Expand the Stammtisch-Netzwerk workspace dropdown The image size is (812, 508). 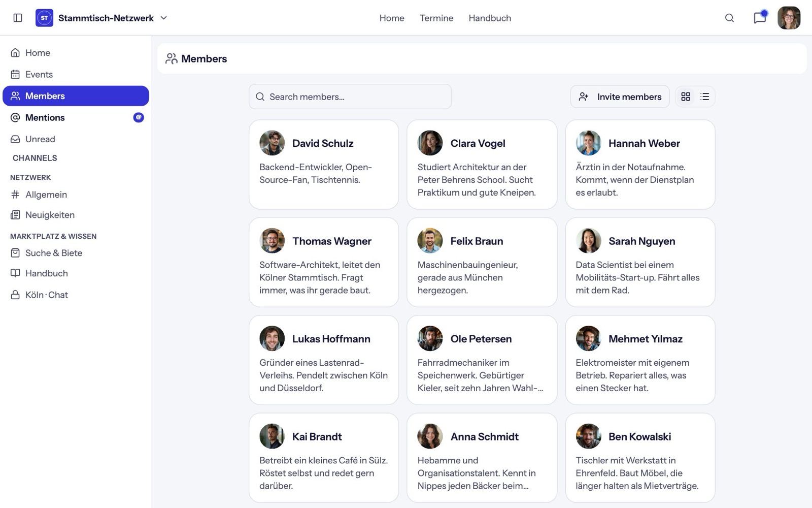pos(164,18)
